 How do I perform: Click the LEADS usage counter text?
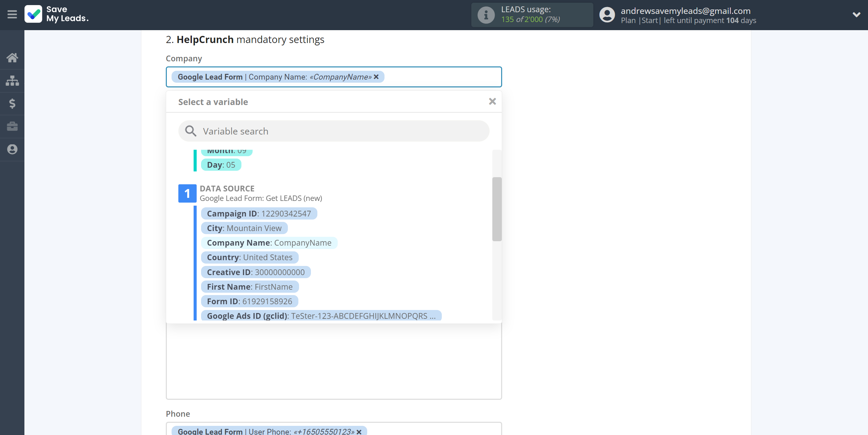coord(530,20)
